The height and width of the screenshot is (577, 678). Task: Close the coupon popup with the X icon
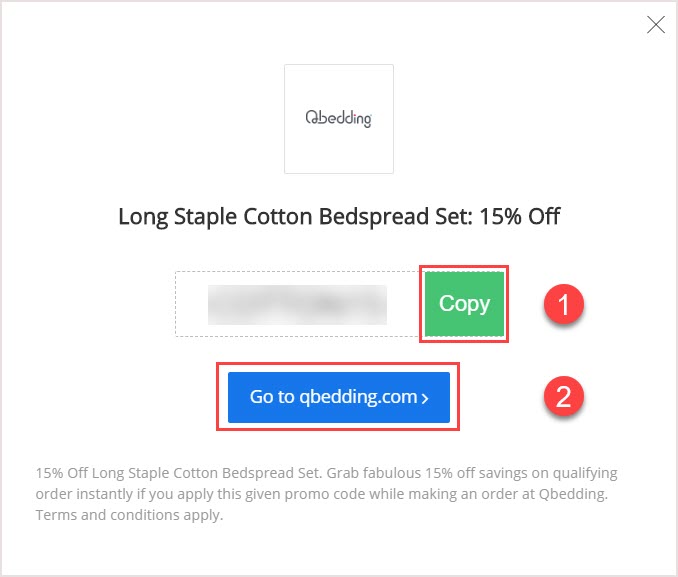tap(656, 25)
